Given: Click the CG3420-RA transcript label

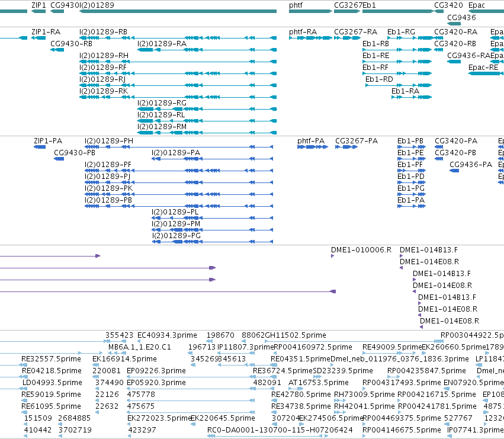Looking at the screenshot, I should (x=456, y=32).
